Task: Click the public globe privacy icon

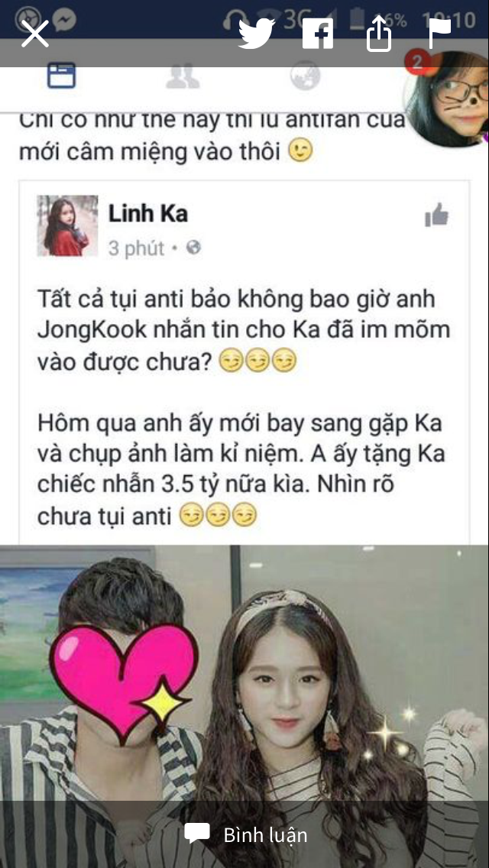Action: click(x=193, y=248)
